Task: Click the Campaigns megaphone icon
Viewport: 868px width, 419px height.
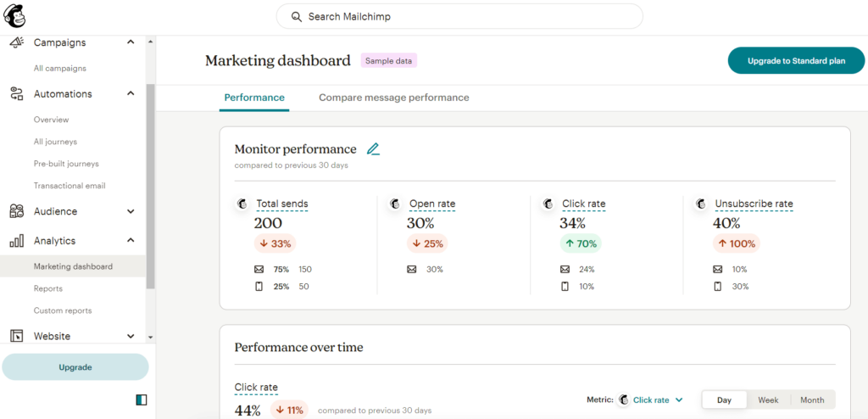Action: click(x=17, y=42)
